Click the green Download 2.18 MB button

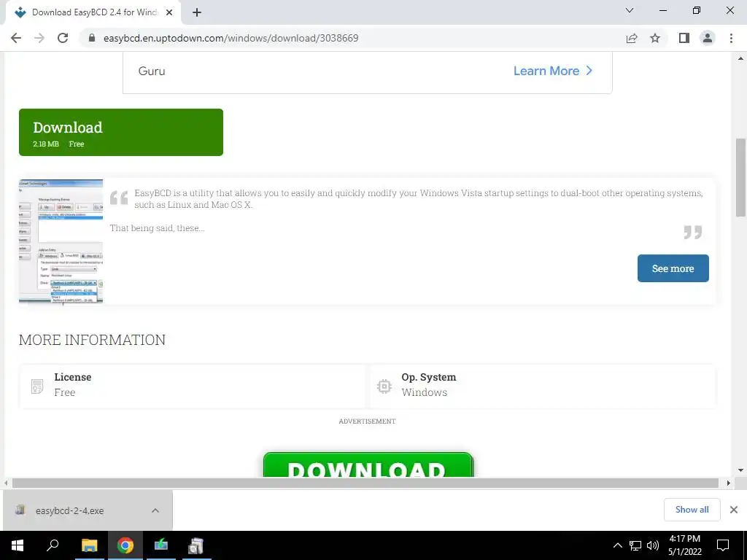(121, 133)
